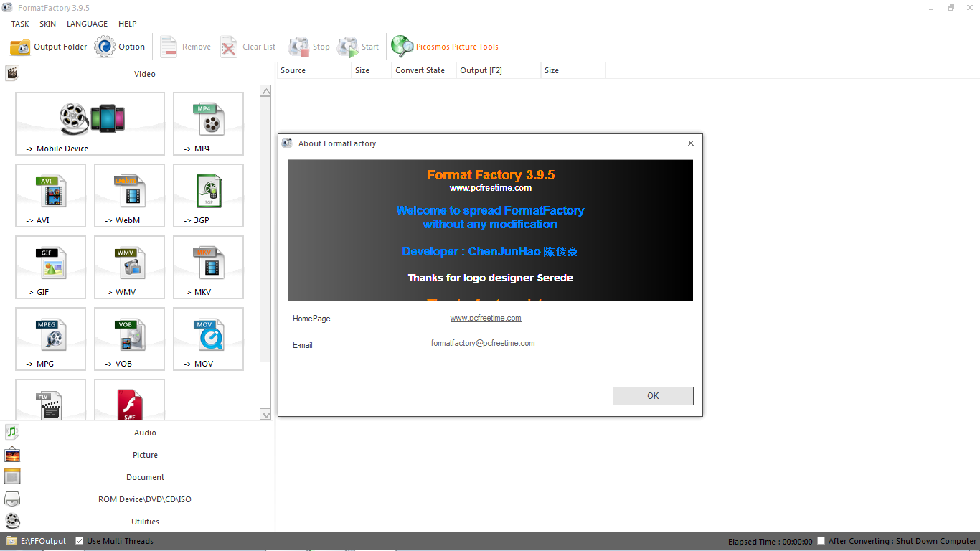Open the E:\FFOutput path in status bar
Screen dimensions: 980x551
pyautogui.click(x=43, y=541)
